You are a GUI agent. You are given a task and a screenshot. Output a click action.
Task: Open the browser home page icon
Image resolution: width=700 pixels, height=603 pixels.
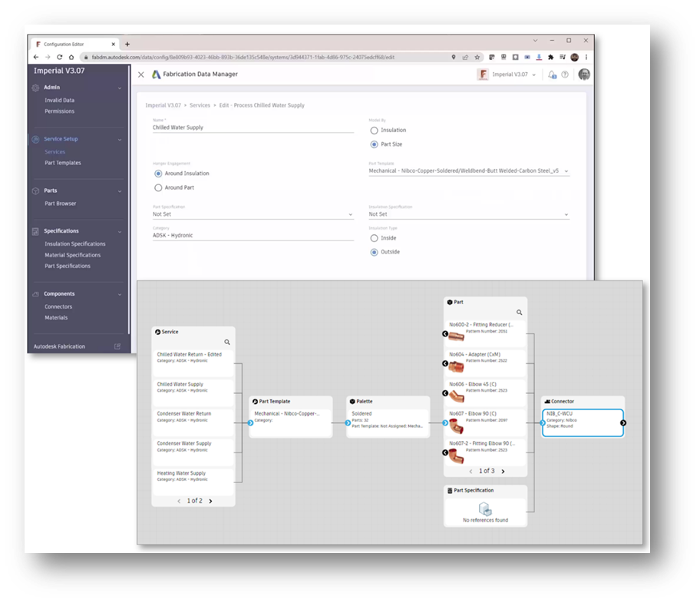(x=71, y=57)
